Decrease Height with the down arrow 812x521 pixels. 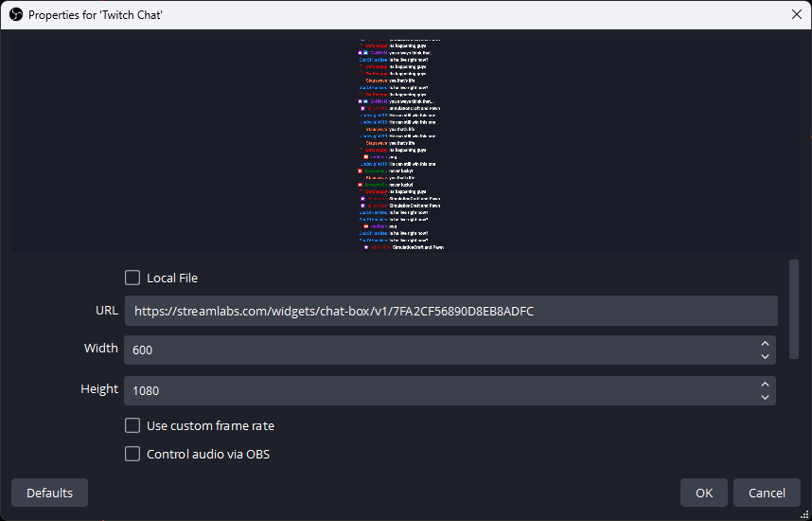765,397
